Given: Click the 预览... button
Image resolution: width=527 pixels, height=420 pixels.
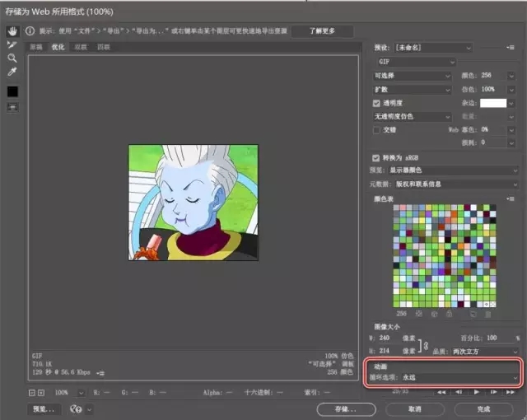Looking at the screenshot, I should pos(44,409).
